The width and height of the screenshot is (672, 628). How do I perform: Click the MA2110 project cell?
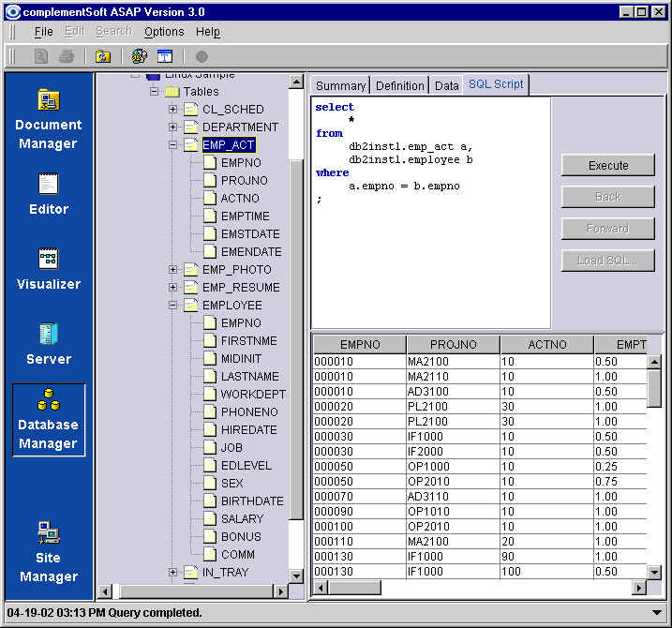coord(453,377)
